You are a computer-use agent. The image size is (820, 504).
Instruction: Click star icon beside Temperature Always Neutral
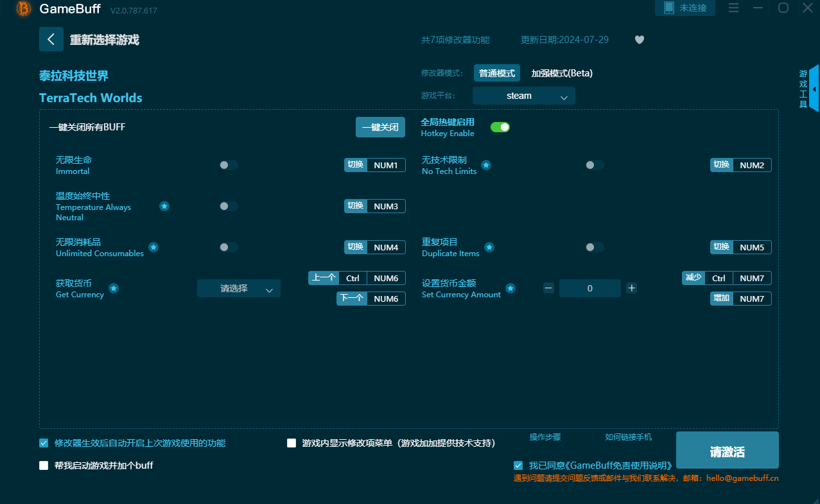tap(164, 206)
